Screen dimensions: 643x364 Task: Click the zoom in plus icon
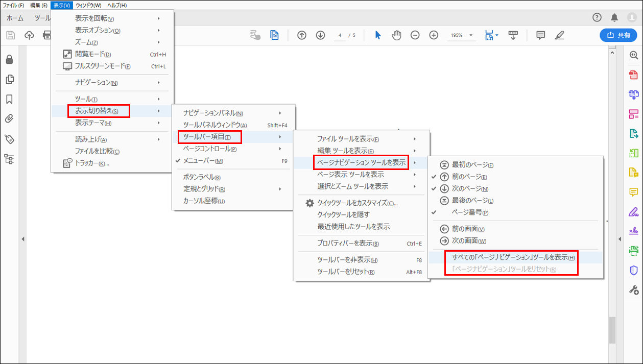[434, 35]
